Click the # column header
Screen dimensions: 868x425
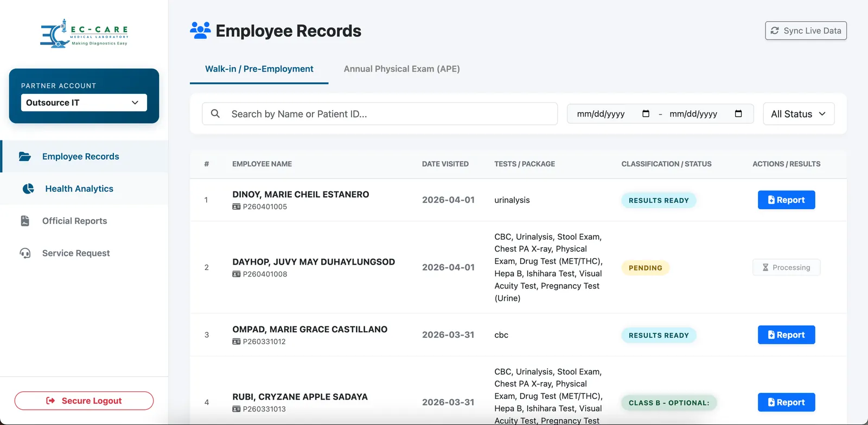[207, 164]
